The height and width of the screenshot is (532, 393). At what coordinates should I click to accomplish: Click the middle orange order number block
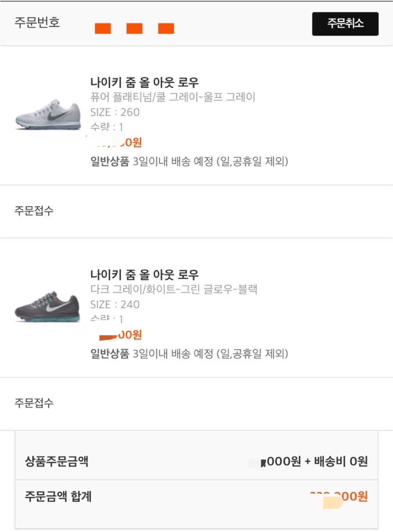click(134, 28)
